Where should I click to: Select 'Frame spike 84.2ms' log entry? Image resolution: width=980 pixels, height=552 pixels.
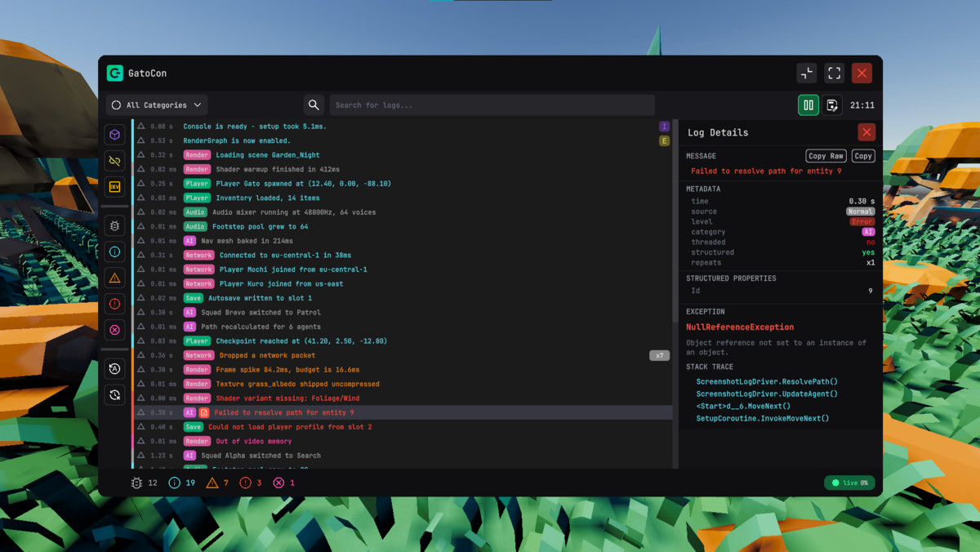point(404,369)
